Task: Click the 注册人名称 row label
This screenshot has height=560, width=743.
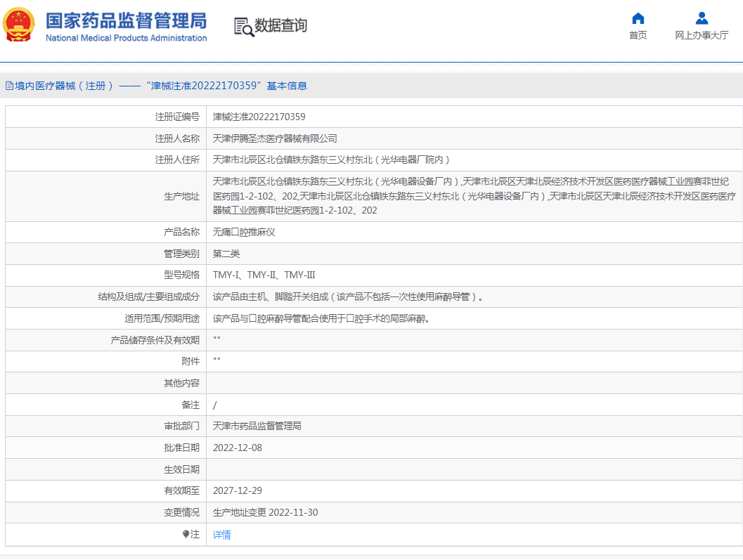Action: tap(177, 138)
